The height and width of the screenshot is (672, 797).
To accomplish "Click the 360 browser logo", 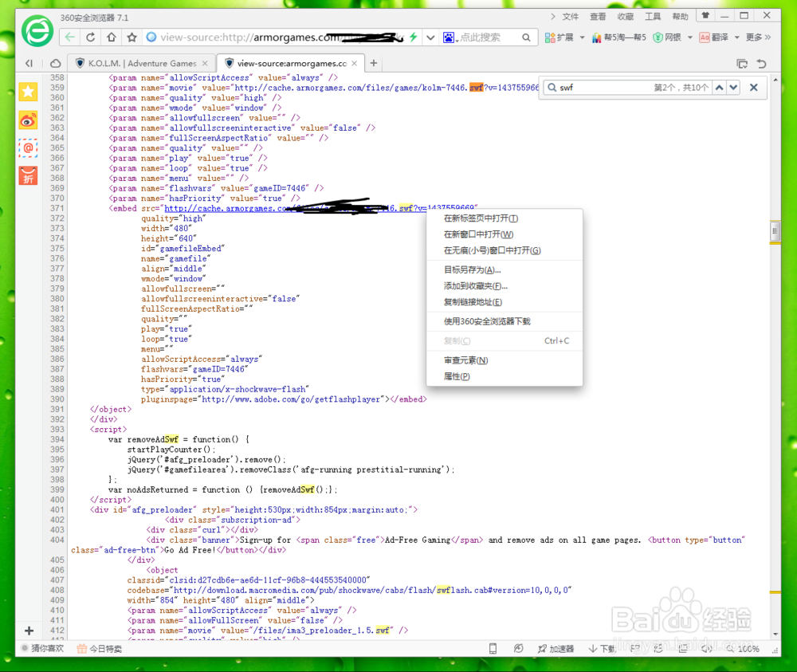I will 37,32.
